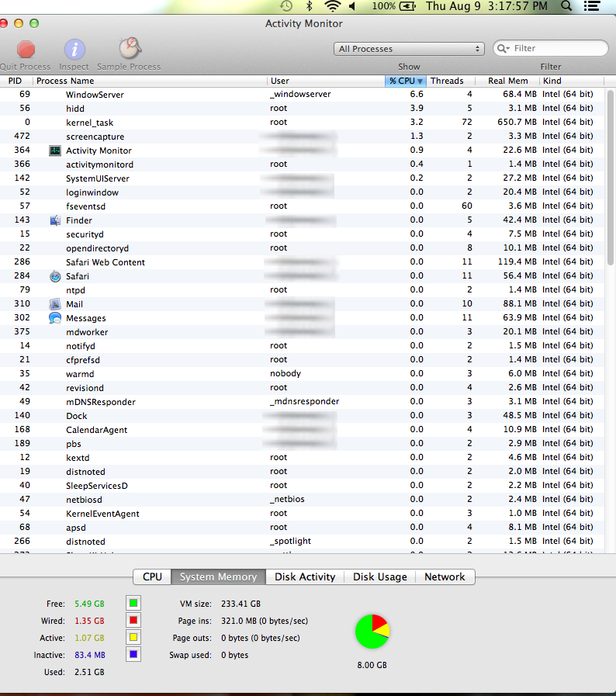This screenshot has width=616, height=696.
Task: Click the Safari compass icon in list
Action: [55, 276]
